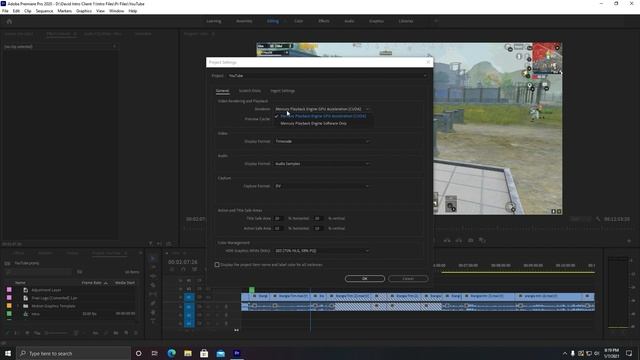Viewport: 640px width, 360px height.
Task: Open Task View on the taskbar
Action: 154,353
